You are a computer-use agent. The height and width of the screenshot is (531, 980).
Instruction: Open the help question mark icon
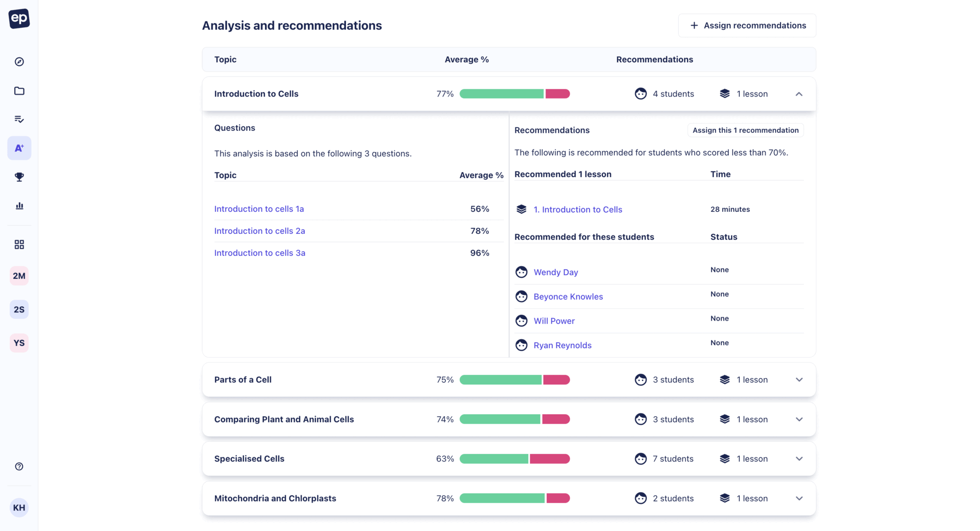coord(19,467)
